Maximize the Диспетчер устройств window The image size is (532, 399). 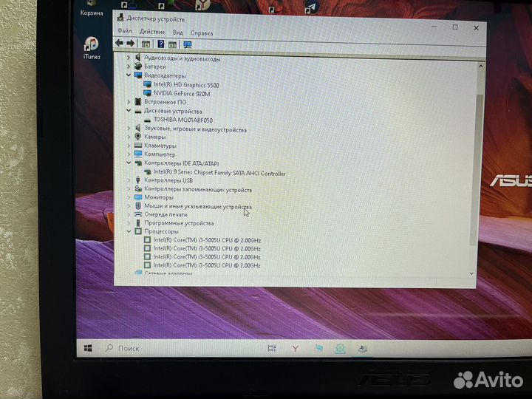[455, 27]
